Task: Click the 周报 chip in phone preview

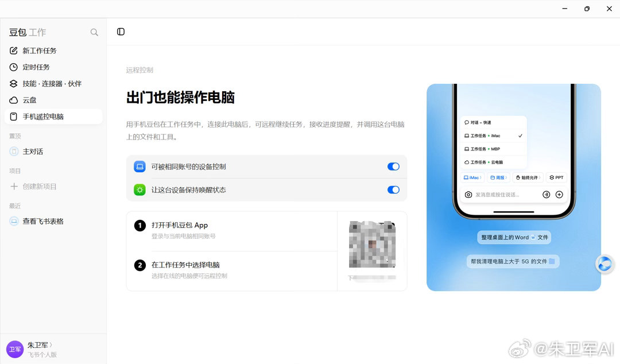Action: (499, 177)
